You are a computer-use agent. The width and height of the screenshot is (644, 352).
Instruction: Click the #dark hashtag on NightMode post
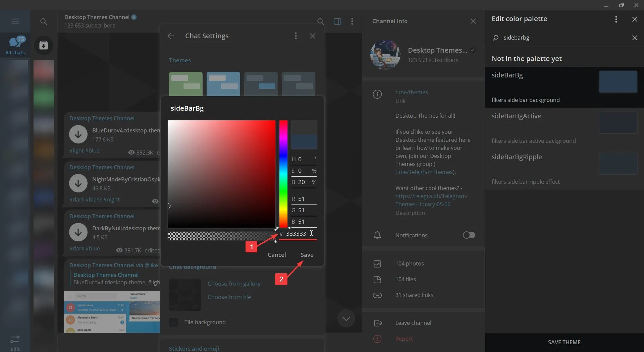click(x=77, y=199)
